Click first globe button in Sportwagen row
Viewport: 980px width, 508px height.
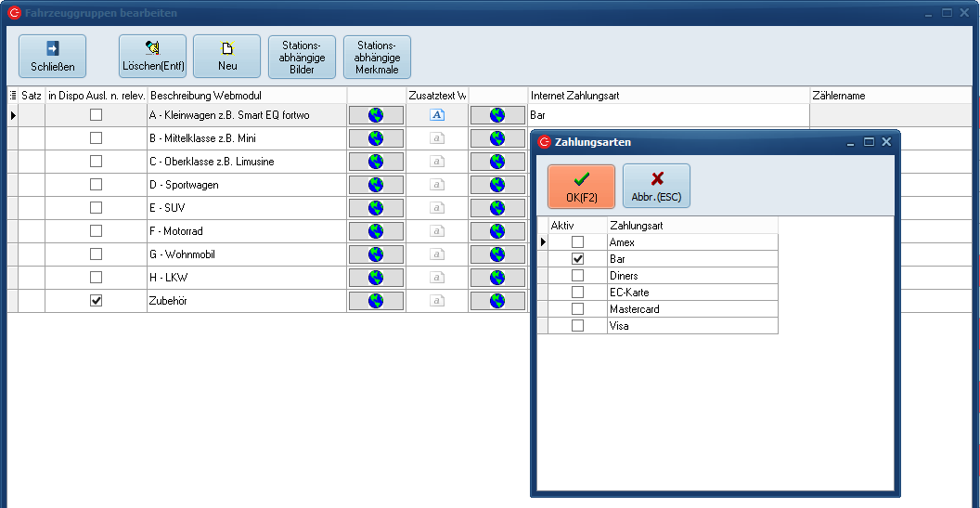376,185
